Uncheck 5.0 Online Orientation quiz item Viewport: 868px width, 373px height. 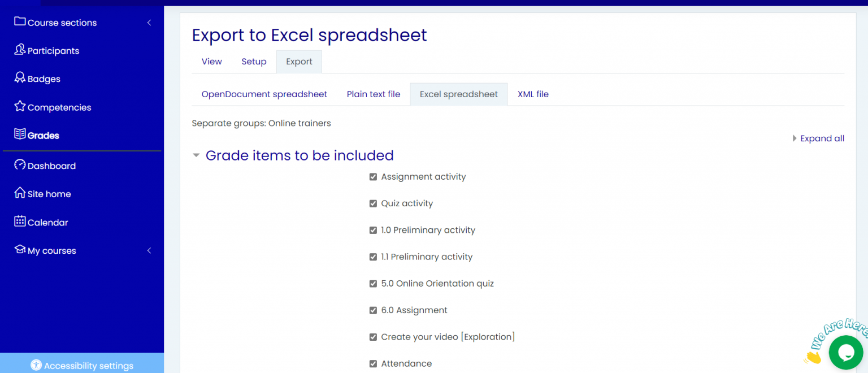click(x=373, y=283)
